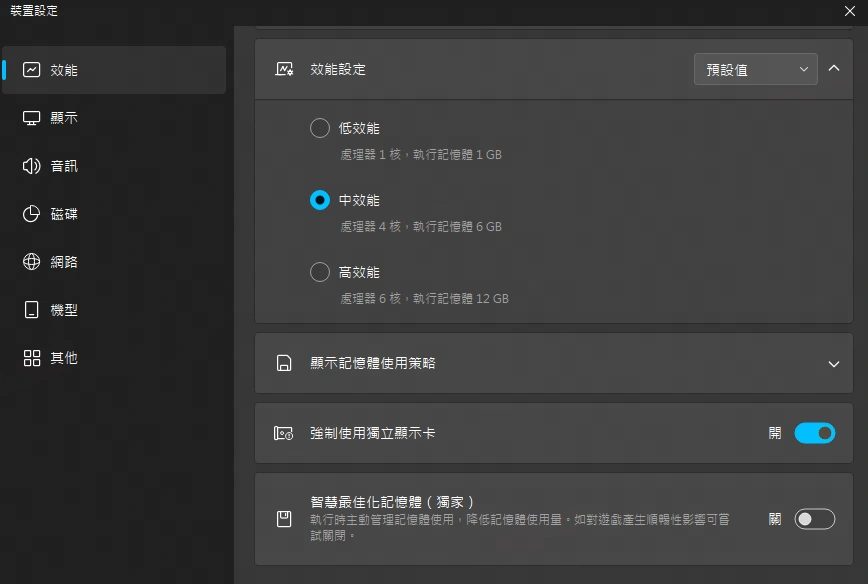Click the 機型 phone icon in sidebar

pyautogui.click(x=32, y=310)
